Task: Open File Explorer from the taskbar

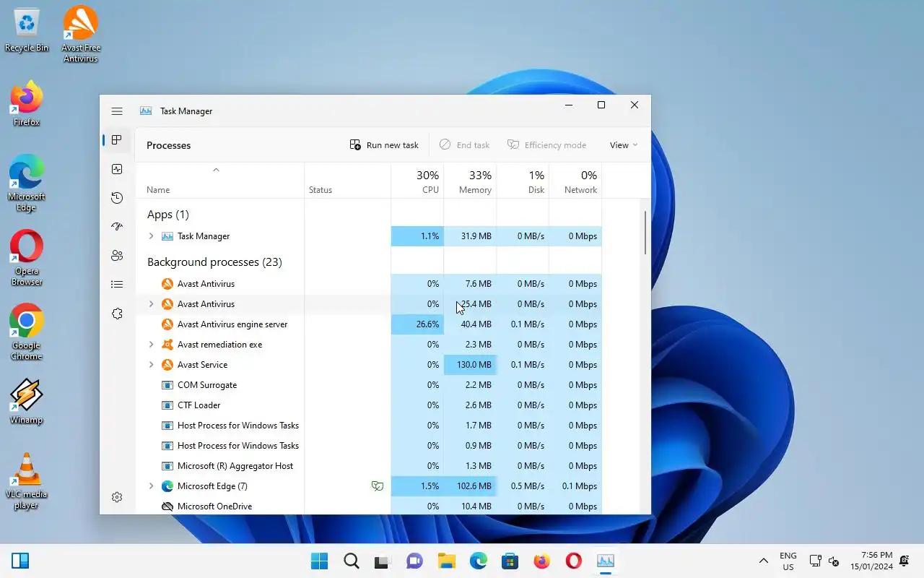Action: point(446,561)
